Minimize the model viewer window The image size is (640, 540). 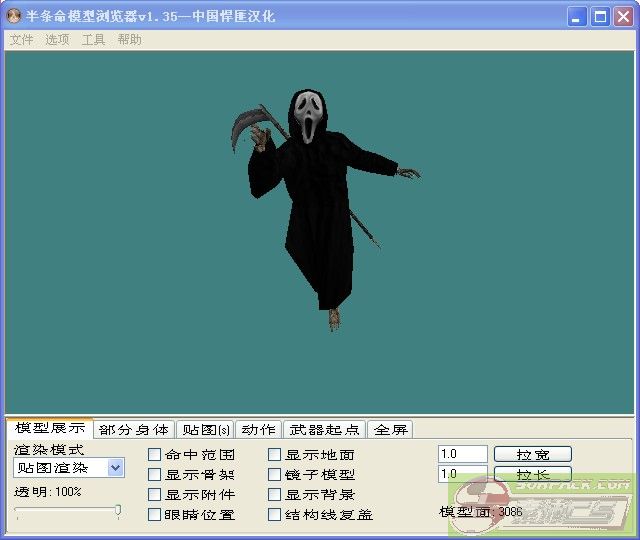[578, 16]
